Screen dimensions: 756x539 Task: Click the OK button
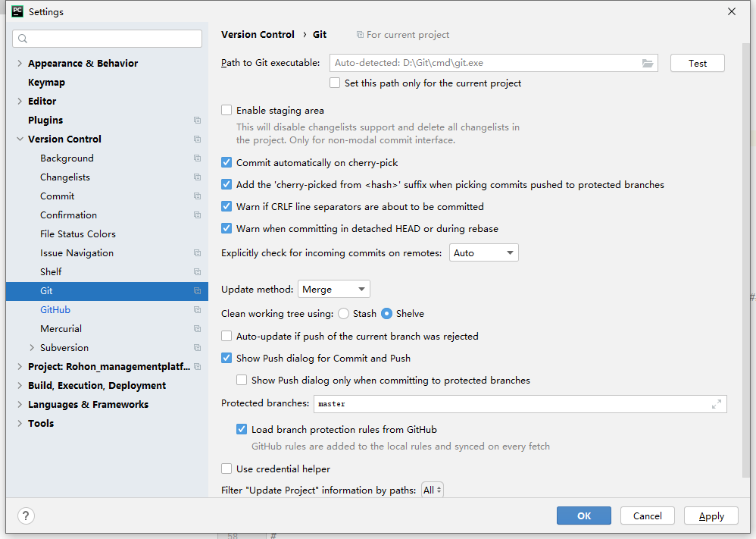(583, 515)
